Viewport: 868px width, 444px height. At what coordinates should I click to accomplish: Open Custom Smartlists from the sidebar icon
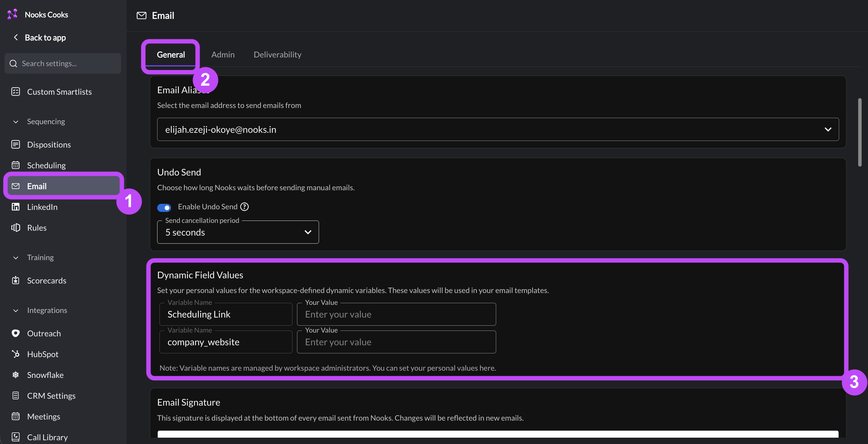pyautogui.click(x=16, y=92)
